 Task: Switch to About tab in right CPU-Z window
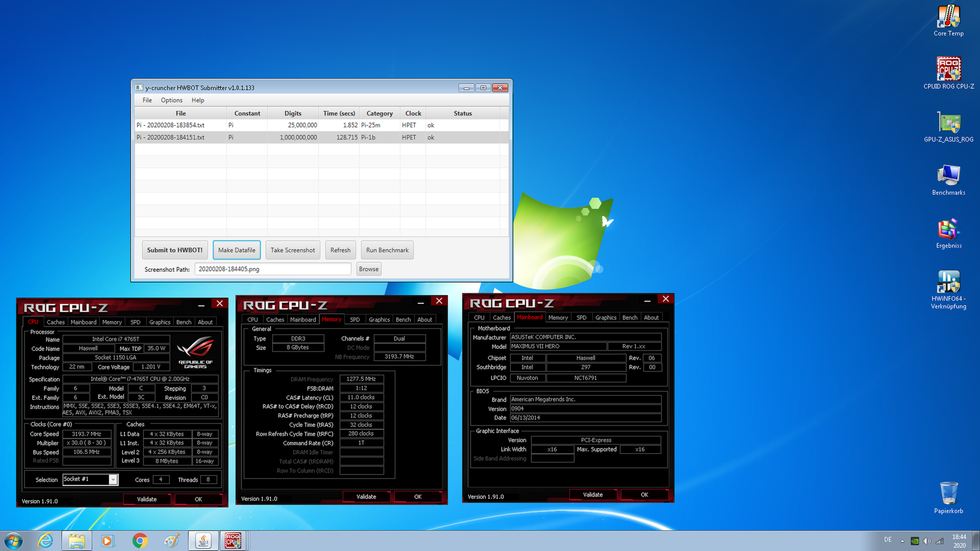(x=651, y=318)
